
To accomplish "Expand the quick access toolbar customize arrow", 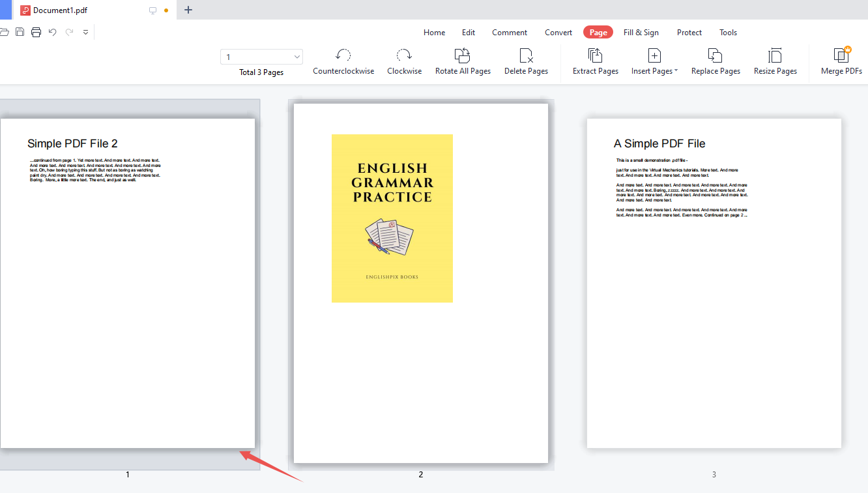I will click(x=85, y=32).
